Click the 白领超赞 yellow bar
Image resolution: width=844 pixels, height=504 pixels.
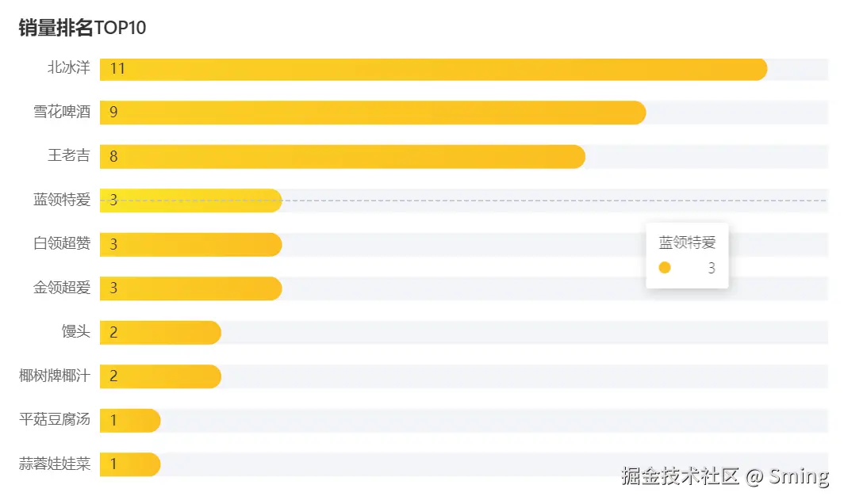(x=190, y=245)
